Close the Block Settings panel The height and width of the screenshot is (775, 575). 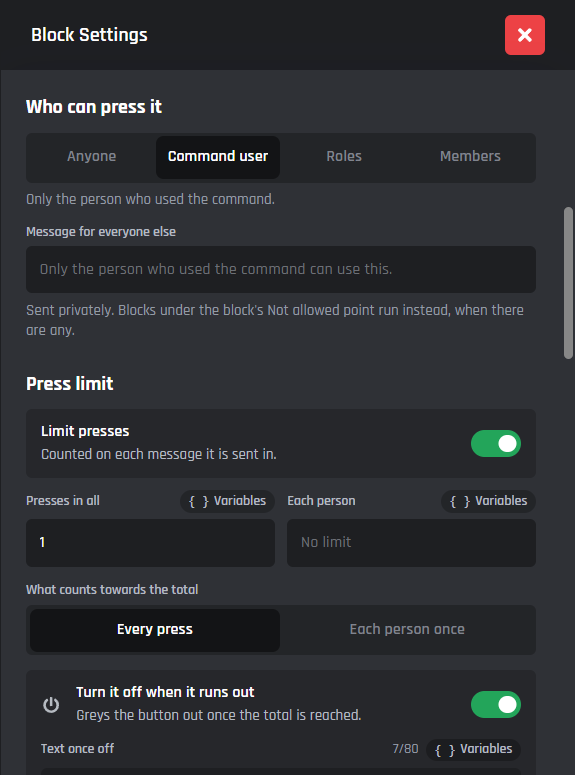[525, 35]
